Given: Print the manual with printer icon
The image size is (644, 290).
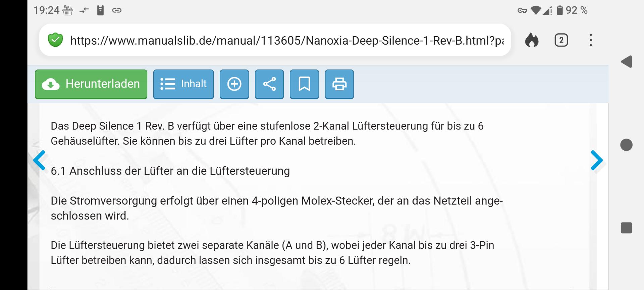Looking at the screenshot, I should coord(339,84).
